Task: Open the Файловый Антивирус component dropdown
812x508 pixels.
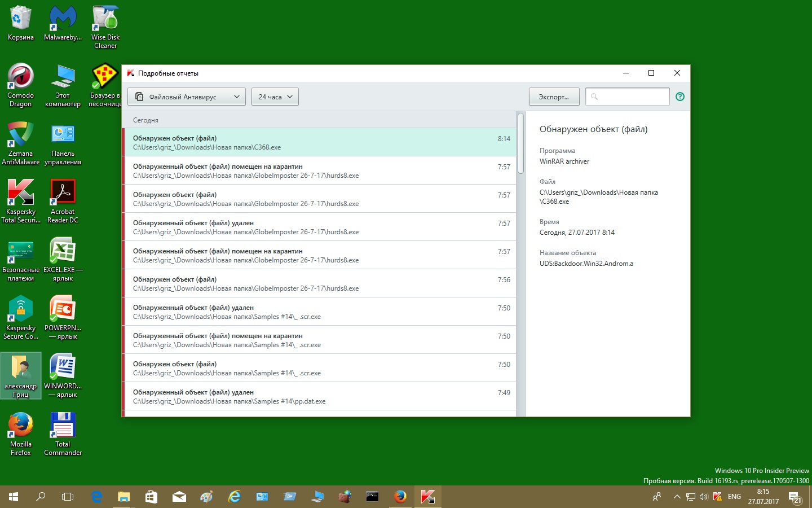Action: [x=186, y=97]
